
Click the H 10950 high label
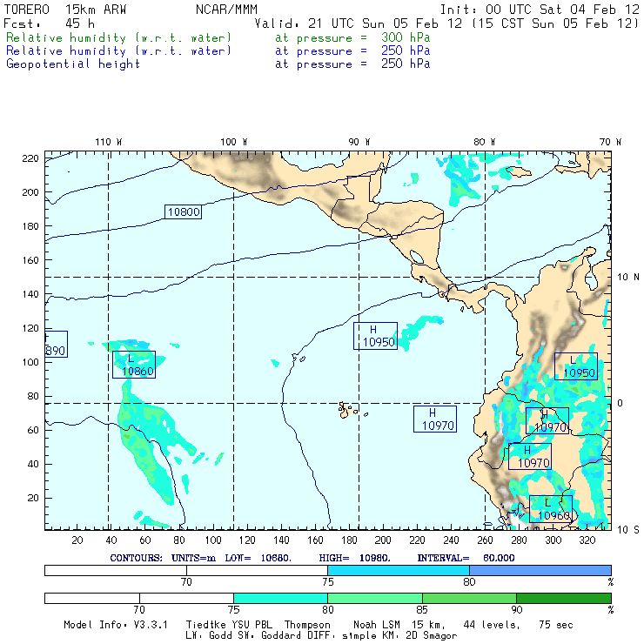[375, 336]
